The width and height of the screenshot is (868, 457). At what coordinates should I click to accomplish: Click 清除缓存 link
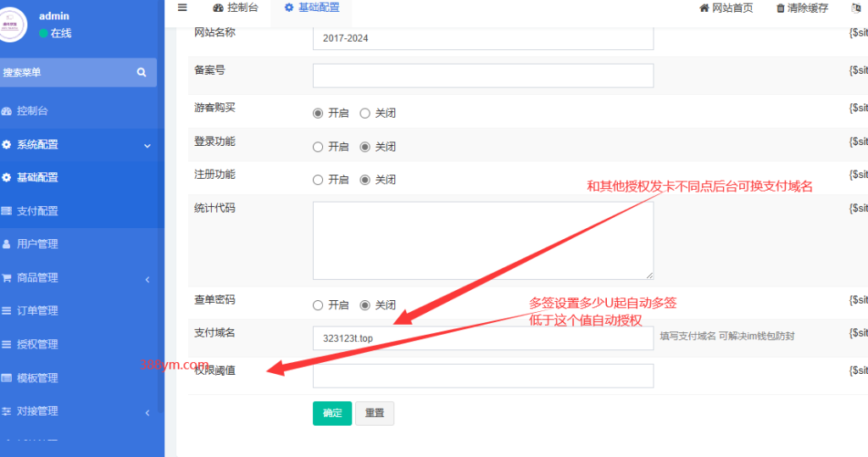(x=802, y=8)
